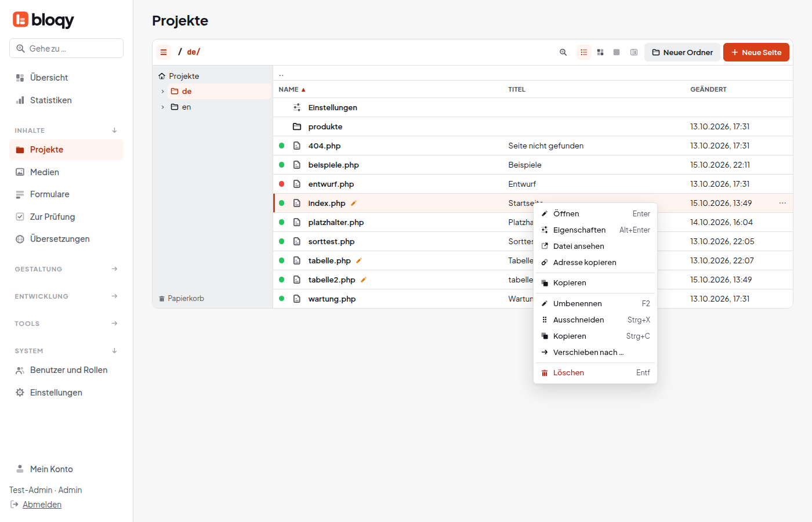Open Medien in the sidebar
Image resolution: width=812 pixels, height=522 pixels.
[x=66, y=172]
